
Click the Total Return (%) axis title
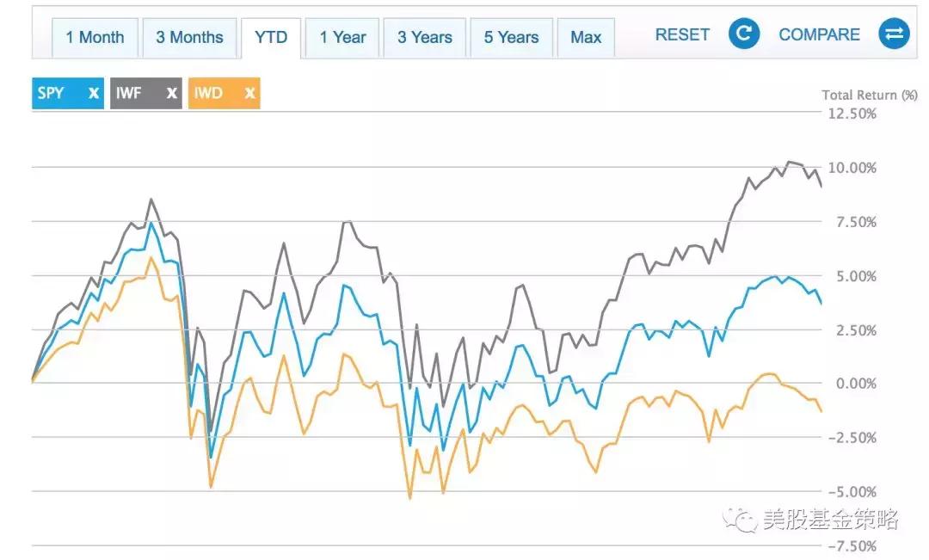(x=869, y=95)
